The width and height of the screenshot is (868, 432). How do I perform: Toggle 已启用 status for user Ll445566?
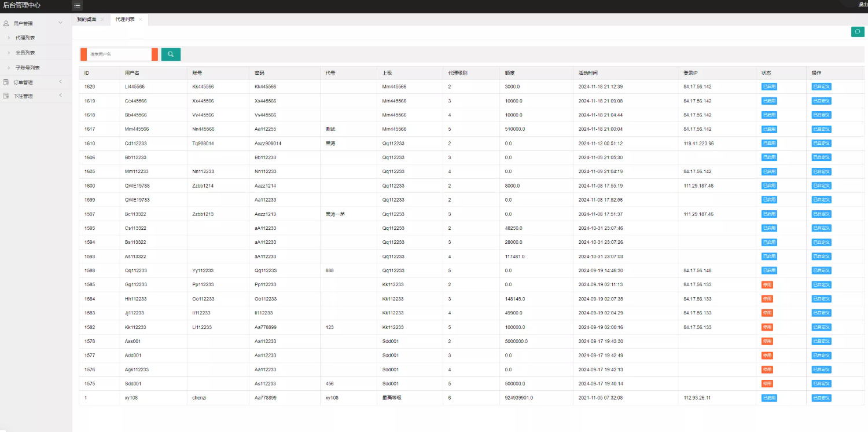point(769,87)
